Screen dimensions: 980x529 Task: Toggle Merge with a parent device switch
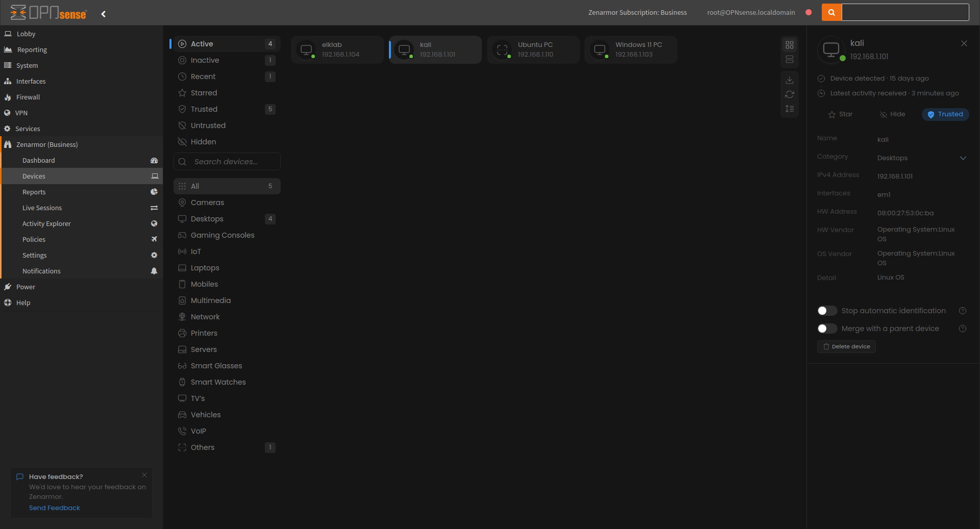coord(827,329)
